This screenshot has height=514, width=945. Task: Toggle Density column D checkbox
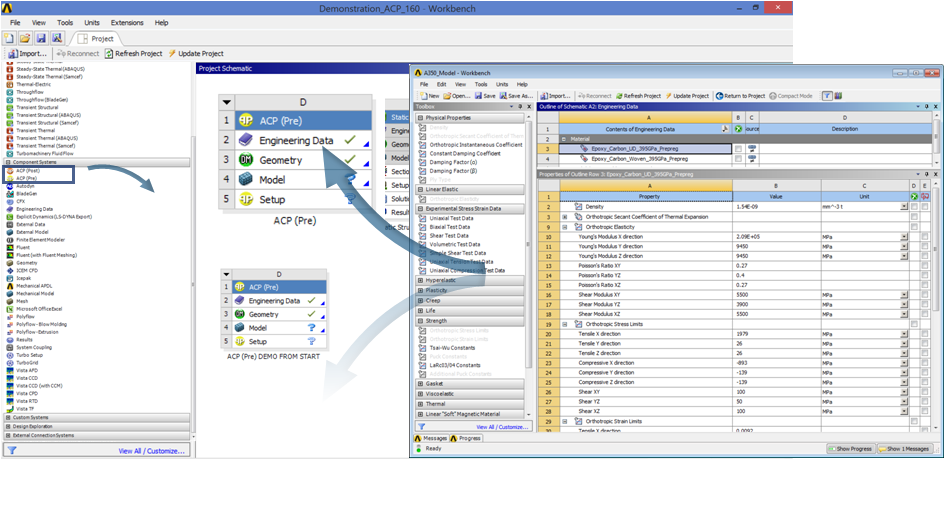click(x=914, y=207)
